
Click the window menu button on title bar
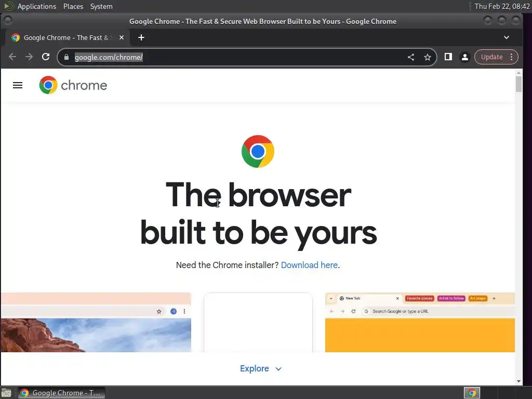click(7, 21)
